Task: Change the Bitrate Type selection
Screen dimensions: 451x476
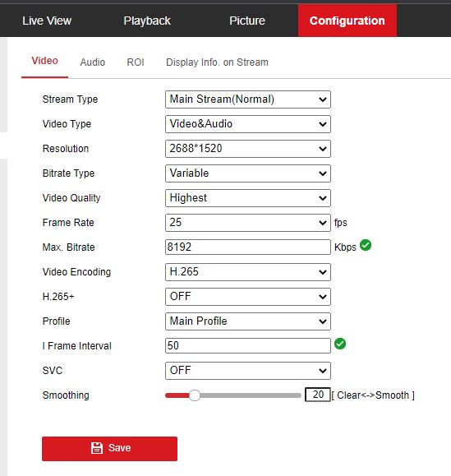Action: tap(248, 173)
